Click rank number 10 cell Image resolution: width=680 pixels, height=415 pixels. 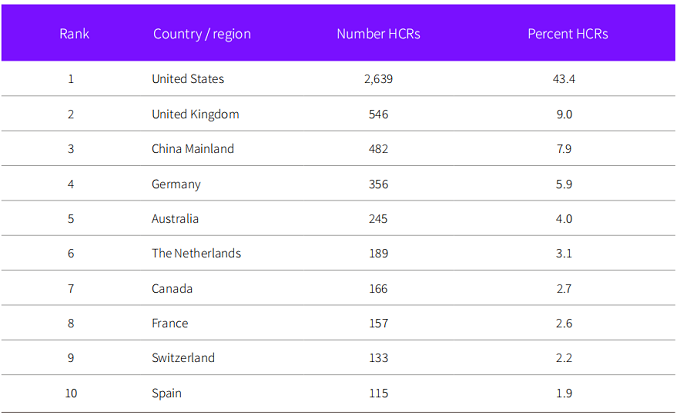pyautogui.click(x=71, y=394)
